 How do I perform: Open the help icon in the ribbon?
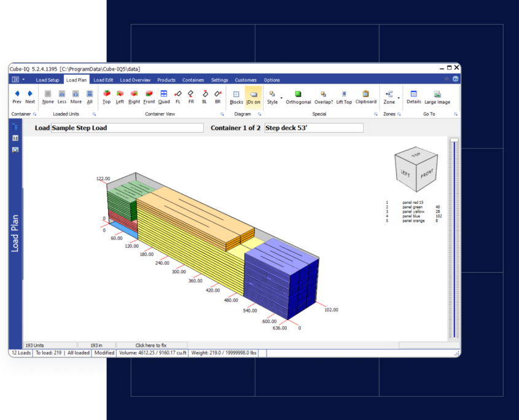[456, 79]
